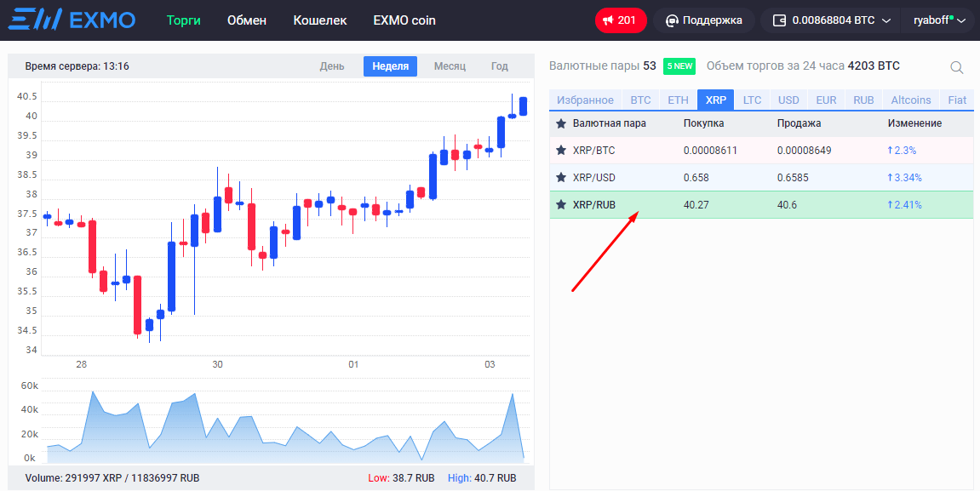Click the XRP/RUB sell price 40.6
The width and height of the screenshot is (980, 491).
tap(787, 205)
